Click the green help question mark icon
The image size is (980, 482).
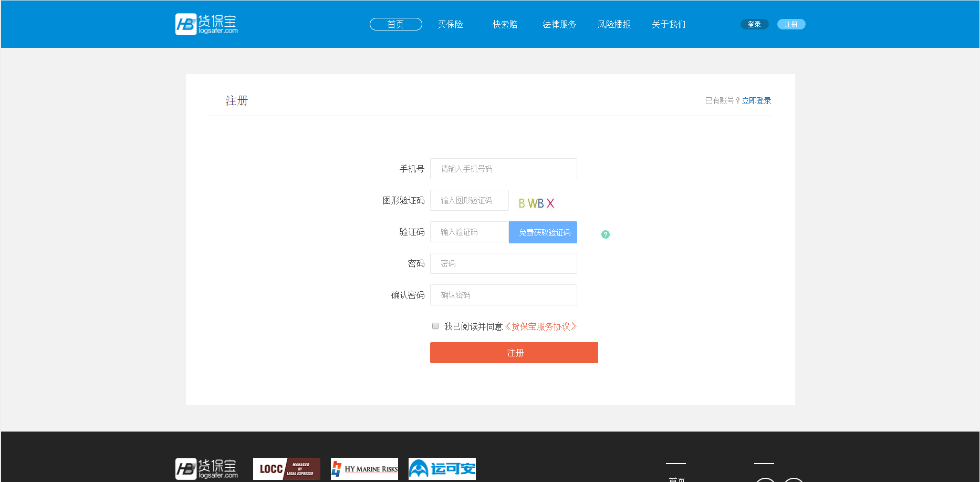coord(605,234)
